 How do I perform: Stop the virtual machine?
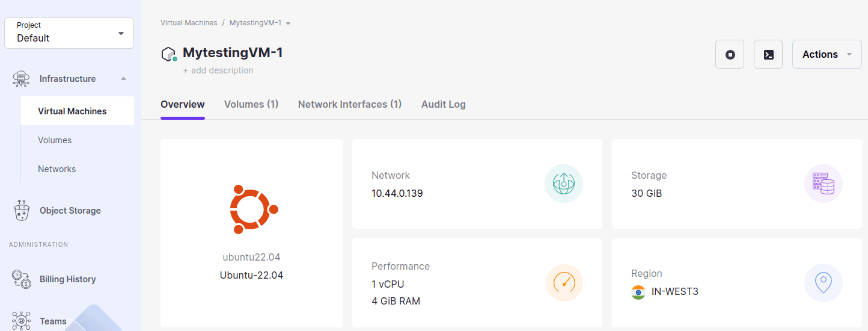[x=730, y=54]
